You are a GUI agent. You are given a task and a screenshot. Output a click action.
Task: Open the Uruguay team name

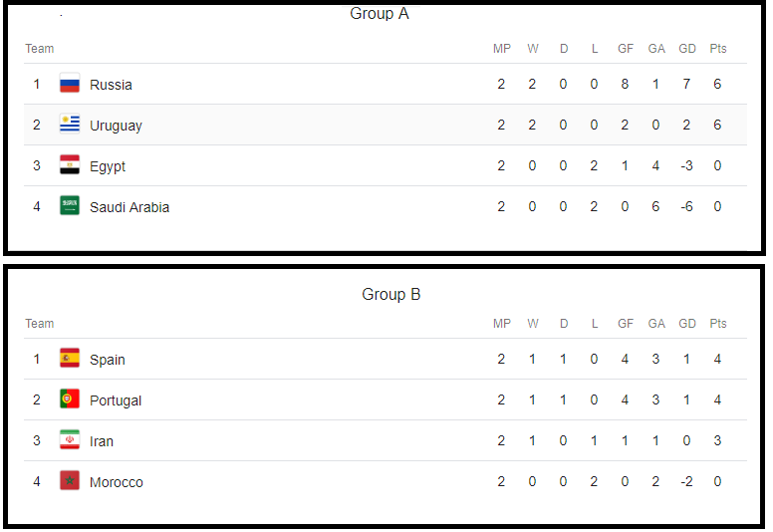(x=116, y=127)
